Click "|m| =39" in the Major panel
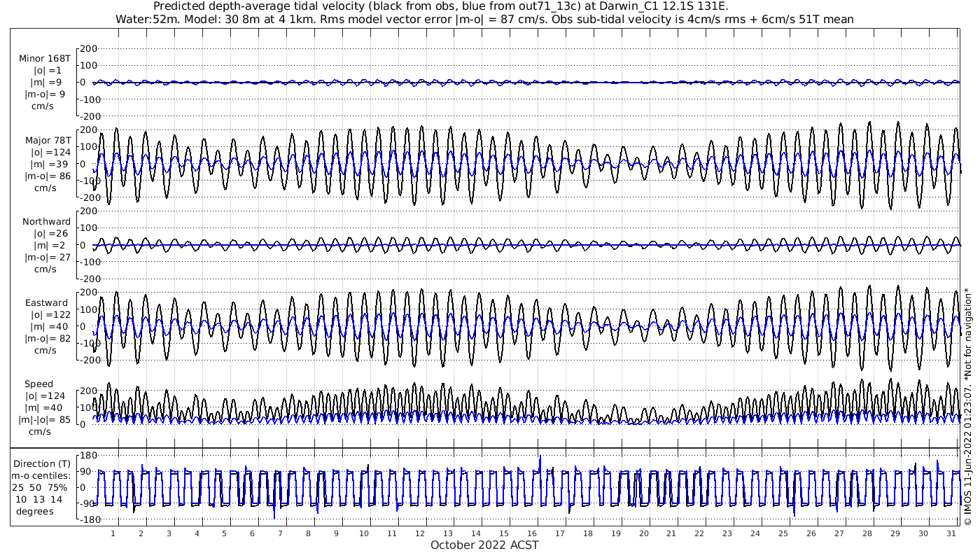 [47, 164]
